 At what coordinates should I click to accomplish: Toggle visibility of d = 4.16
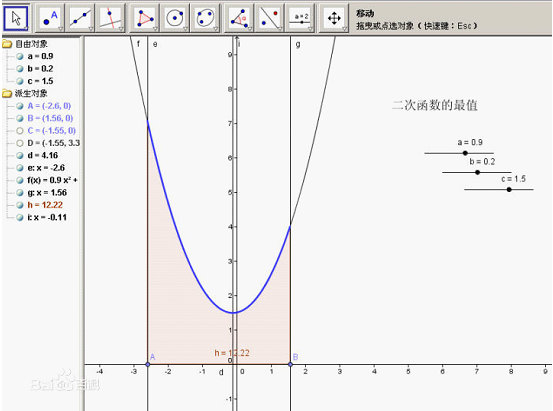click(20, 156)
